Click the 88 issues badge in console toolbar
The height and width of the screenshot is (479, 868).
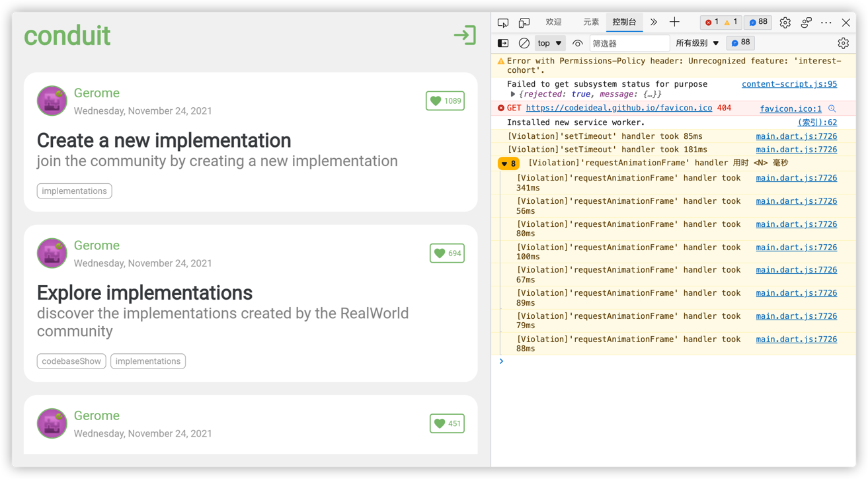tap(741, 43)
